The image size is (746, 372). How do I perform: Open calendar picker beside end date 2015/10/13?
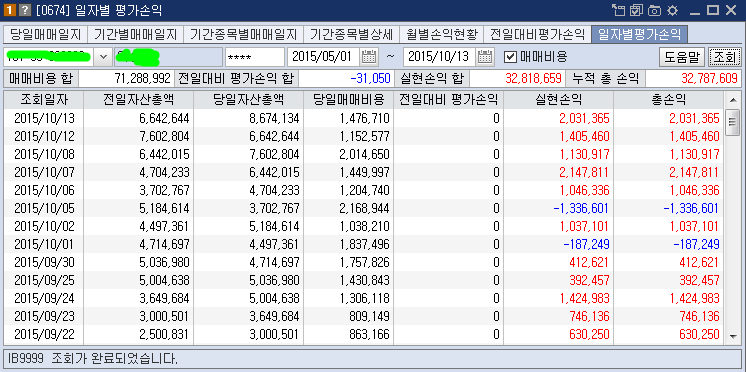pos(485,57)
